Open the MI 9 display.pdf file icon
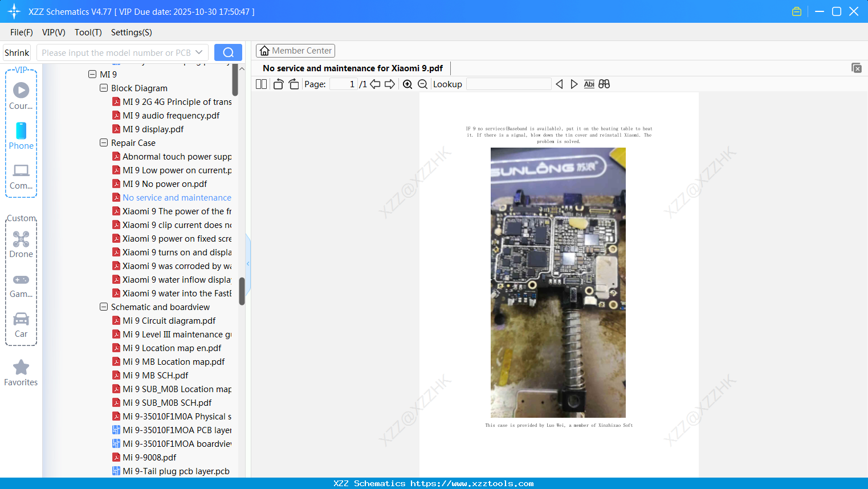The height and width of the screenshot is (489, 868). (x=116, y=129)
